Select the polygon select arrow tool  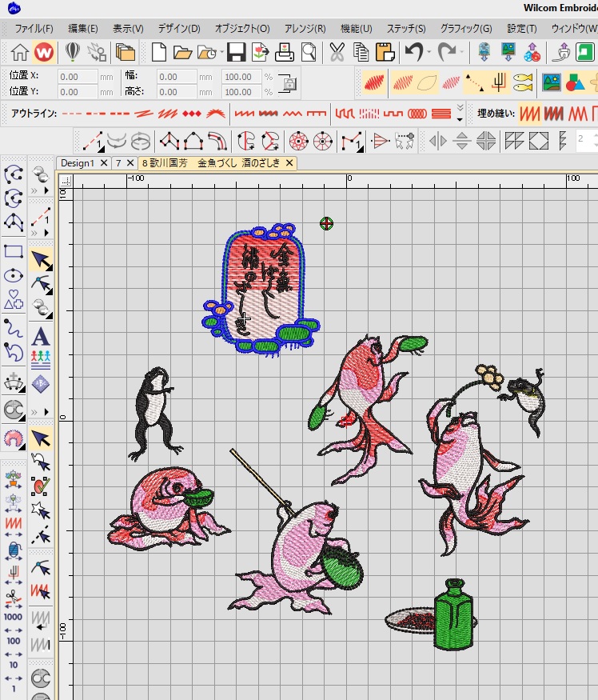(41, 510)
